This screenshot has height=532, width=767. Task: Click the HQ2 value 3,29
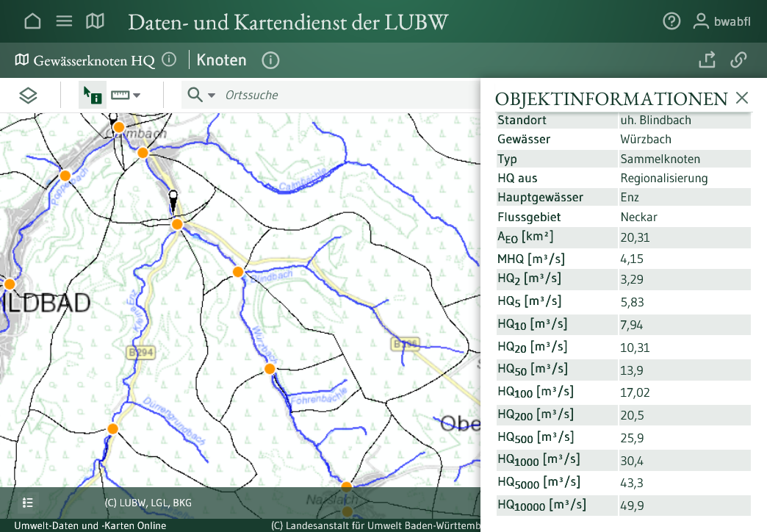(632, 279)
